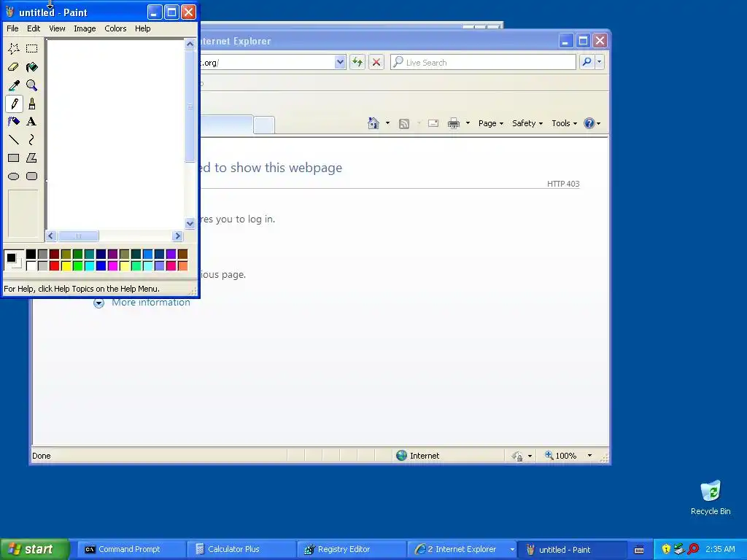The image size is (747, 560).
Task: Open the Recycle Bin desktop icon
Action: (x=711, y=497)
